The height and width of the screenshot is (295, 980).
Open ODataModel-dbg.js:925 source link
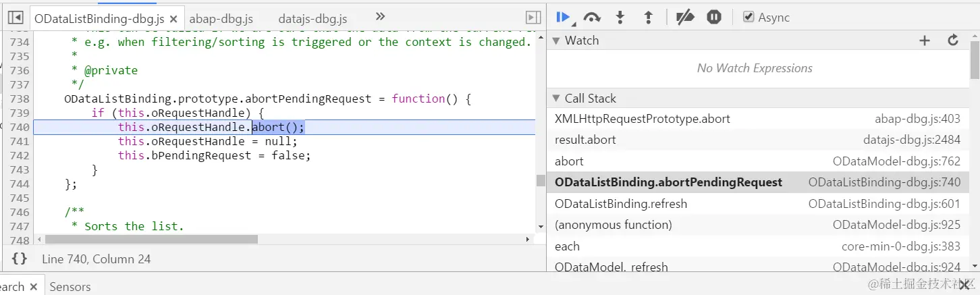(896, 225)
